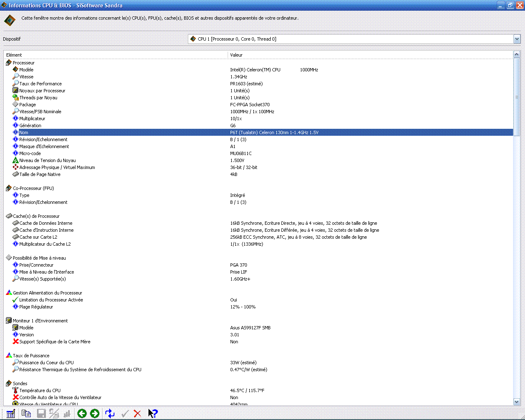
Task: Click the vertical scrollbar thumb
Action: click(517, 97)
